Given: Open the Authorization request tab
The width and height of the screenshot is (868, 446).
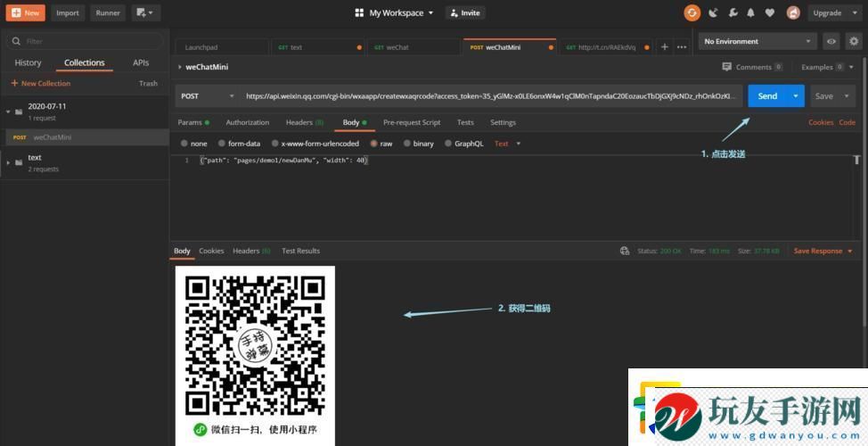Looking at the screenshot, I should (248, 122).
